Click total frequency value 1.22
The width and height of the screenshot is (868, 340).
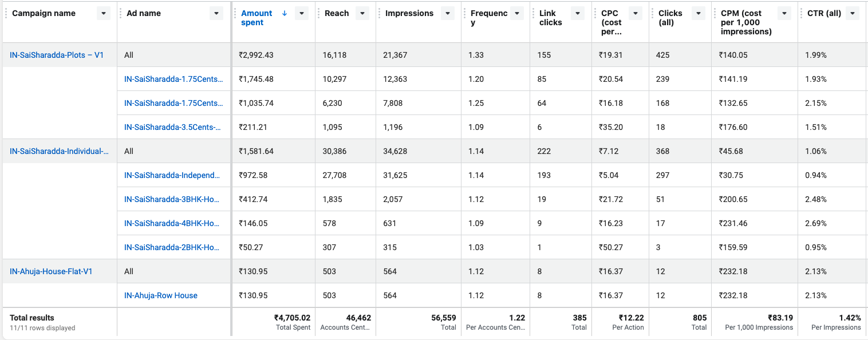(518, 318)
